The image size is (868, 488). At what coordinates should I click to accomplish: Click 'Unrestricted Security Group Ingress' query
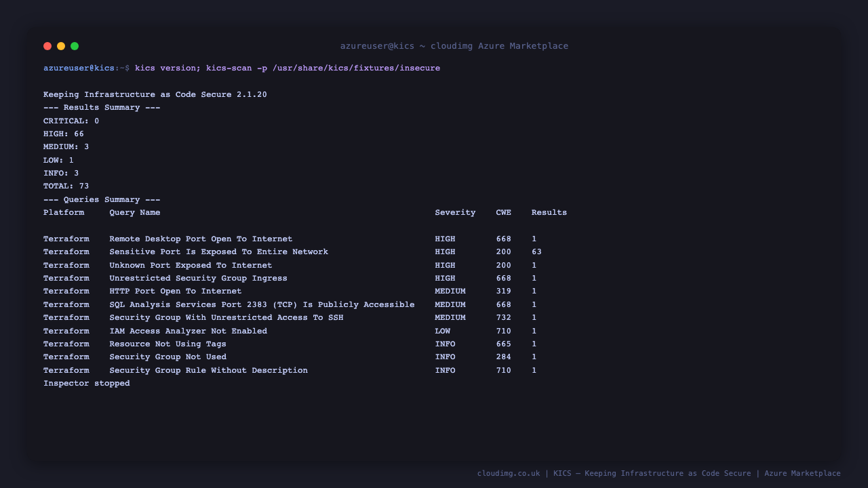[198, 279]
